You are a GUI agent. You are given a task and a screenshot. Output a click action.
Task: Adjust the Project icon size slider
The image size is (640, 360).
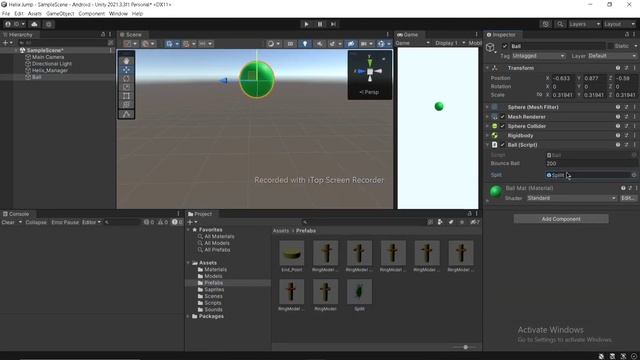(465, 347)
